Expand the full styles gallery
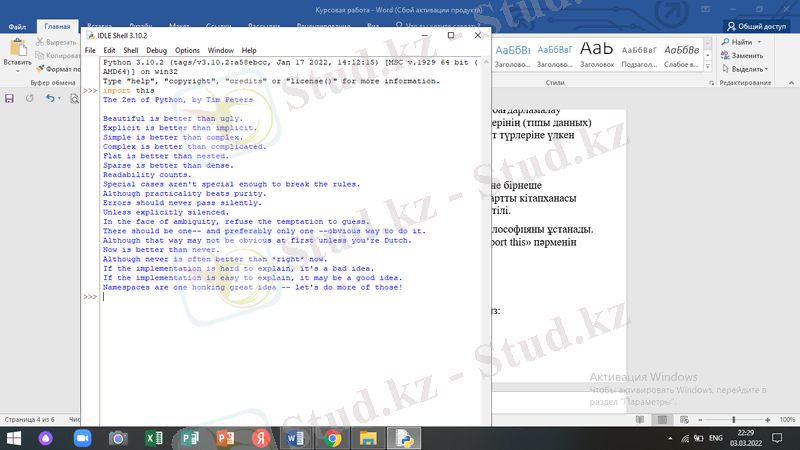Screen dimensions: 800x450 (708, 67)
